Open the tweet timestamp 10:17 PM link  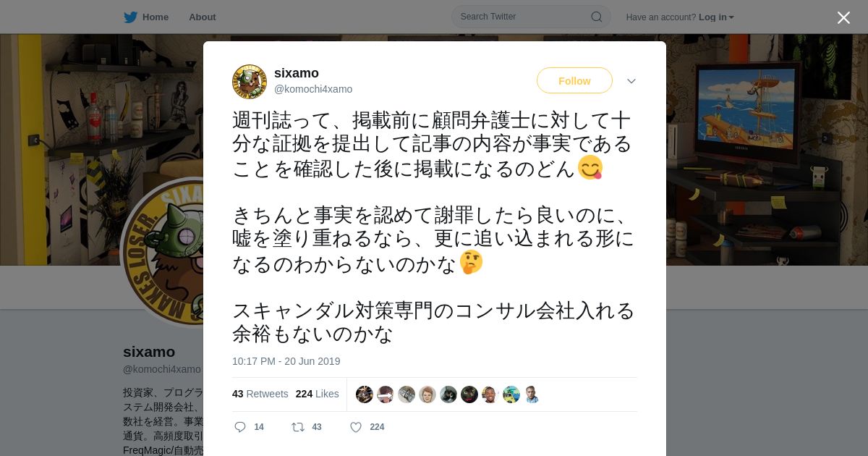[x=286, y=361]
